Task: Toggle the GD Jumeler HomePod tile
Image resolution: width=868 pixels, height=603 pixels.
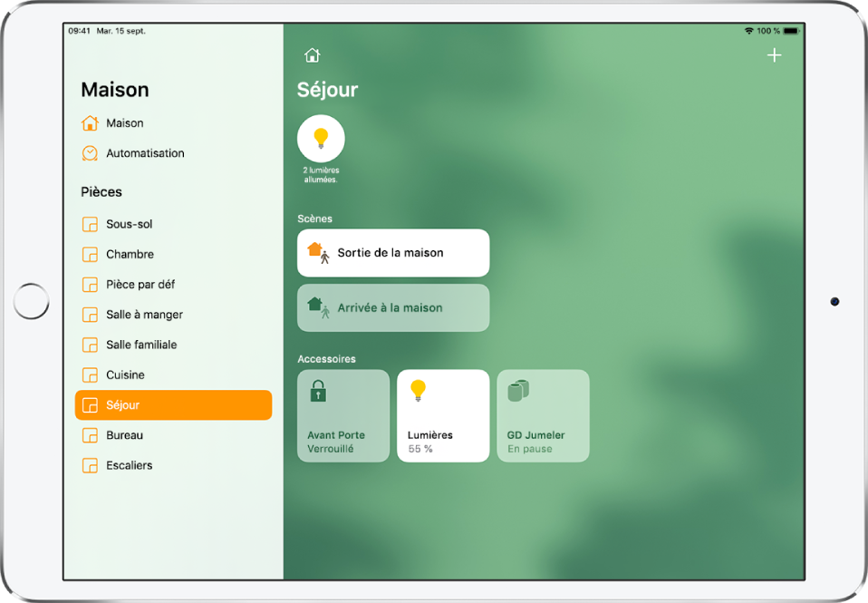Action: click(543, 415)
